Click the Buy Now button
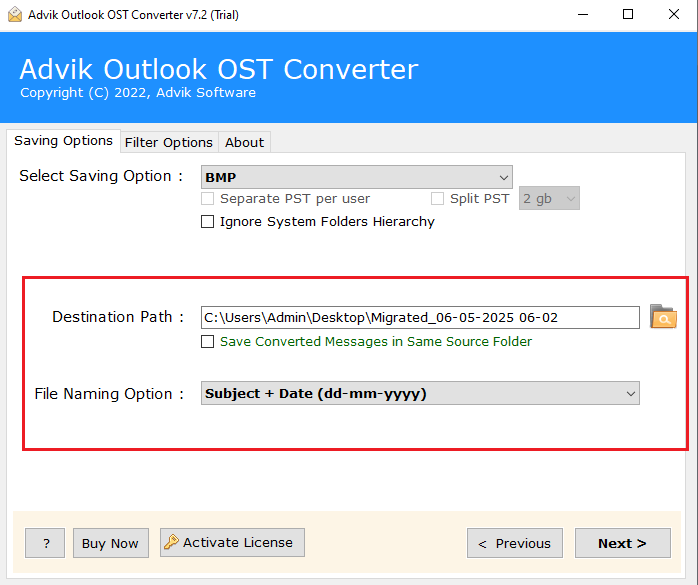This screenshot has width=698, height=585. click(x=110, y=543)
